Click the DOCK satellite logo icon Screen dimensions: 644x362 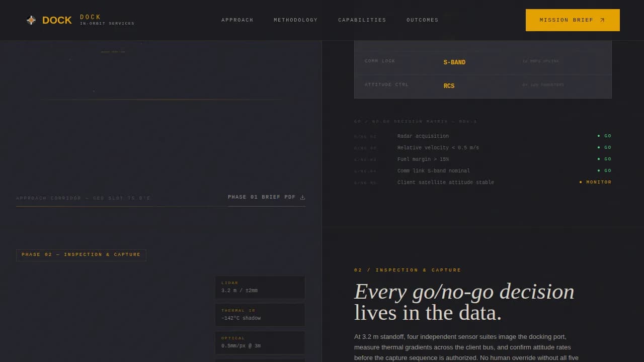pyautogui.click(x=31, y=20)
